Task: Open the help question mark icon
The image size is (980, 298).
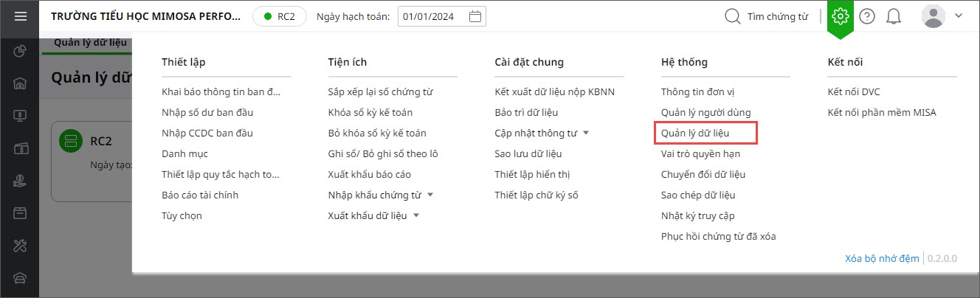Action: pyautogui.click(x=867, y=16)
